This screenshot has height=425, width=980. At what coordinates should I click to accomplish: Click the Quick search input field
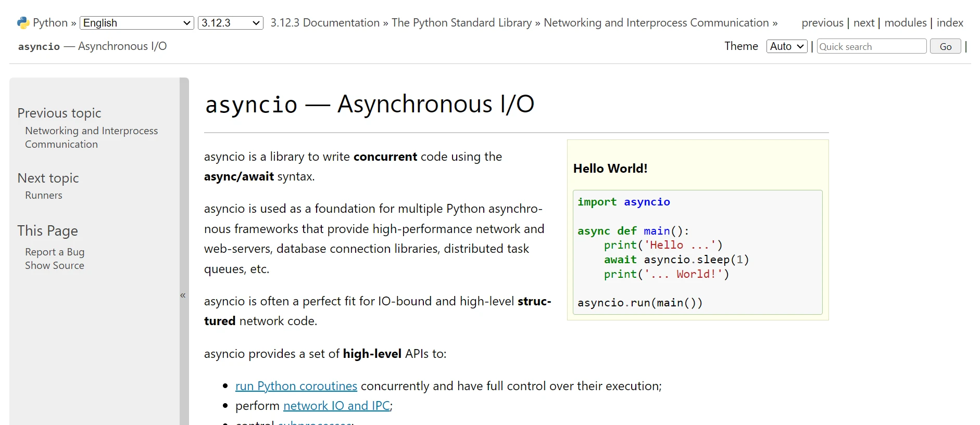[871, 46]
